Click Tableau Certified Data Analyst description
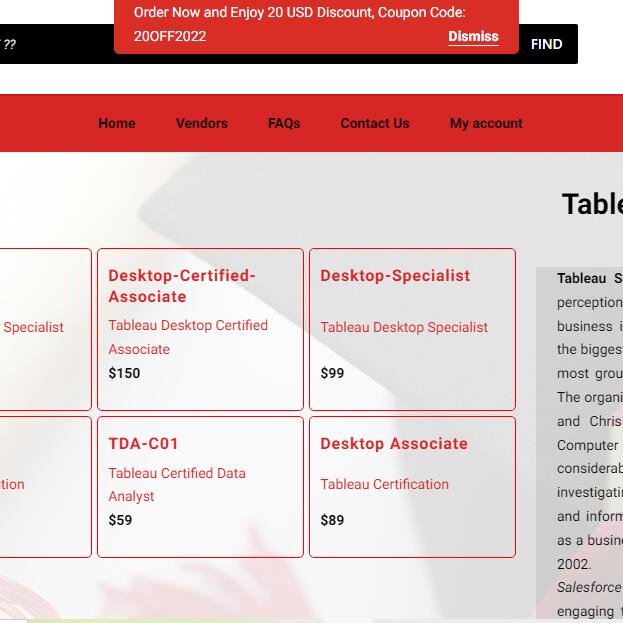623x623 pixels. click(177, 484)
